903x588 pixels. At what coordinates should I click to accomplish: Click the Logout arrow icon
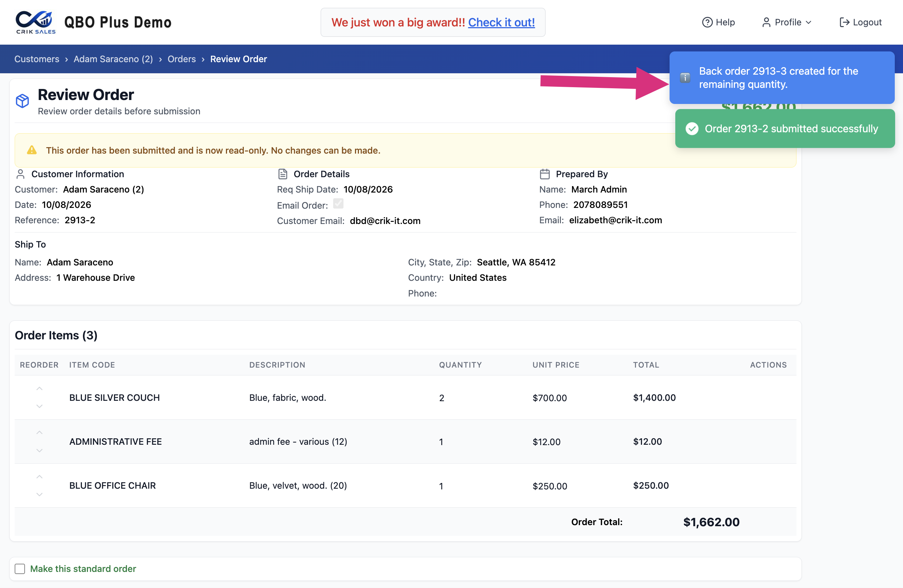coord(844,23)
